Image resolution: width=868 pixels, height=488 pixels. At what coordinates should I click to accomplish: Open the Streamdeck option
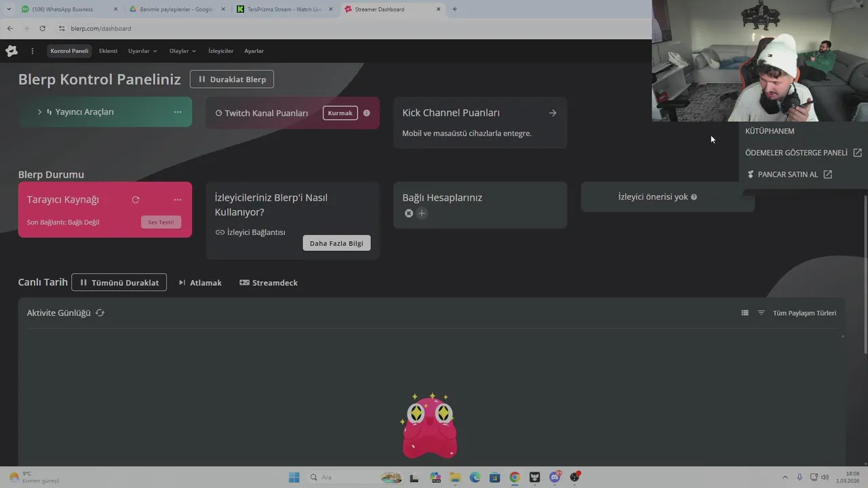(x=269, y=283)
